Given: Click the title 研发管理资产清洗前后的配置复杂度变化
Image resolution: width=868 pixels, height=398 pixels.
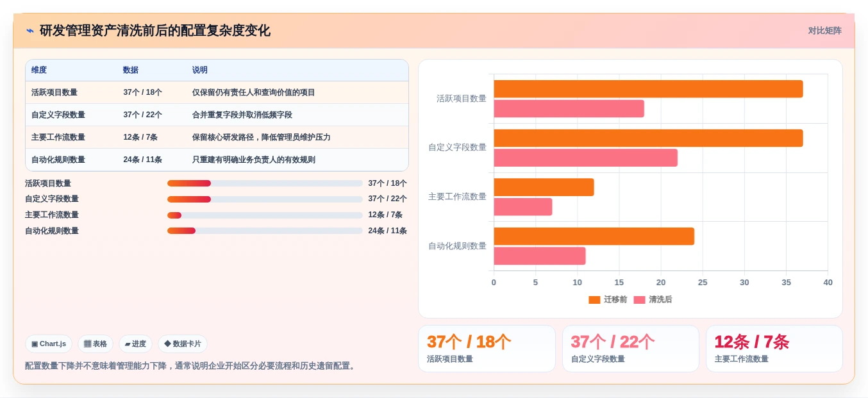Looking at the screenshot, I should [x=155, y=31].
